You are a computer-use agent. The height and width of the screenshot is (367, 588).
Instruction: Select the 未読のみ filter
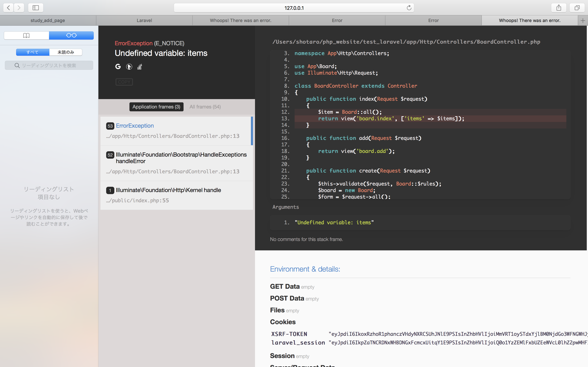(66, 52)
